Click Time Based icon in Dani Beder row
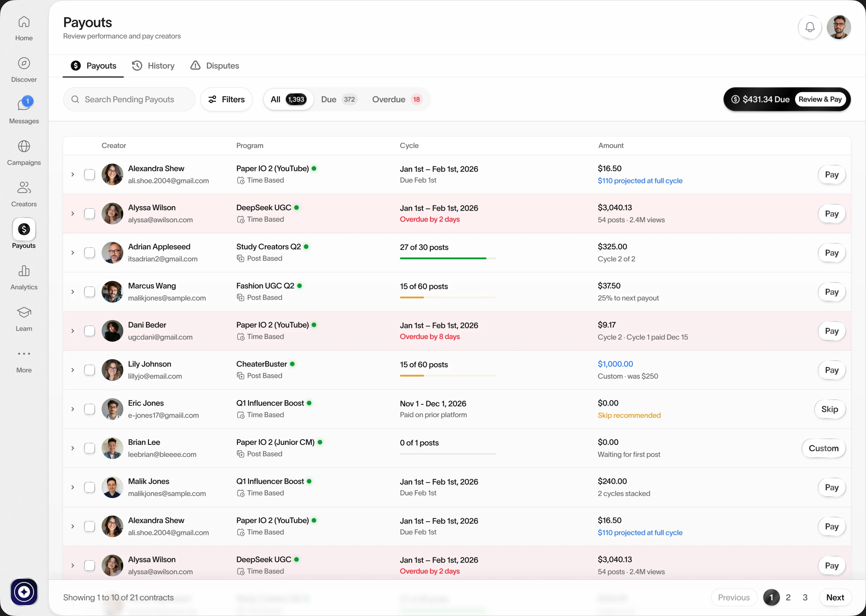866x616 pixels. tap(240, 337)
